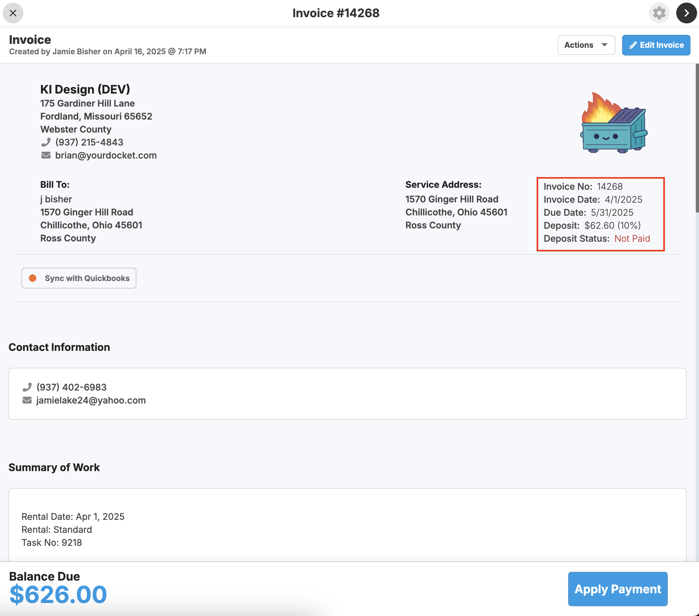This screenshot has width=699, height=616.
Task: Close the invoice panel with the X
Action: [13, 13]
